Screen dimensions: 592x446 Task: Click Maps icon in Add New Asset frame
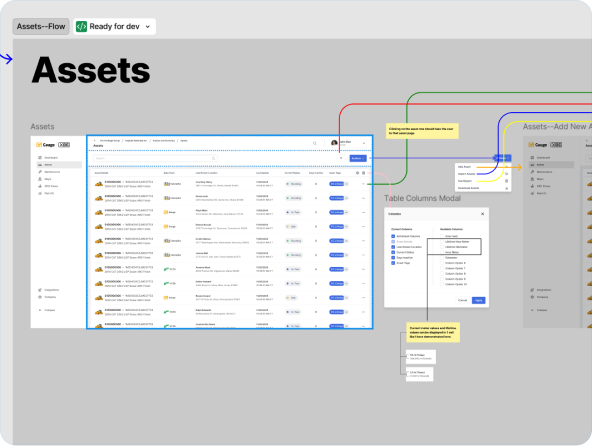click(x=532, y=179)
